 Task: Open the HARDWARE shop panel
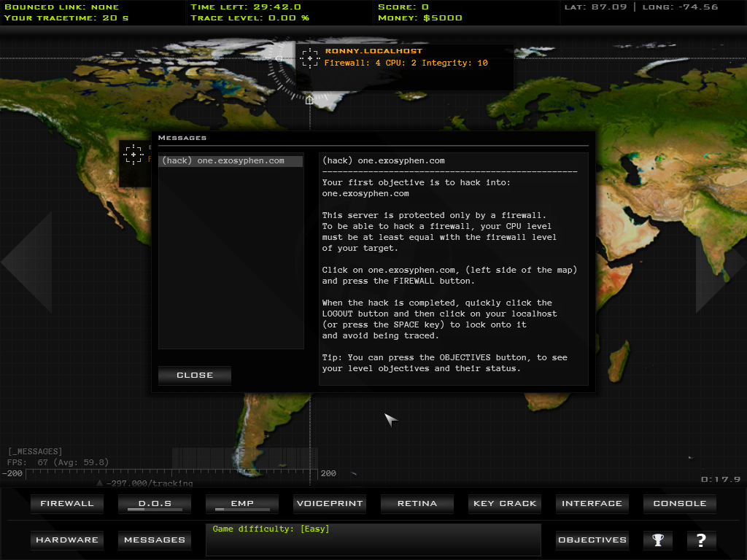67,540
